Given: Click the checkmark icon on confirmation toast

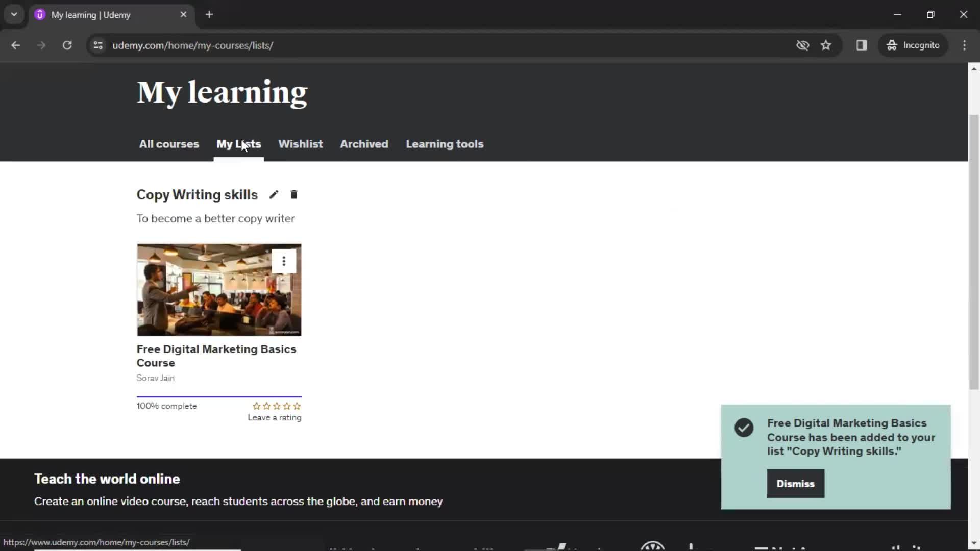Looking at the screenshot, I should 744,427.
